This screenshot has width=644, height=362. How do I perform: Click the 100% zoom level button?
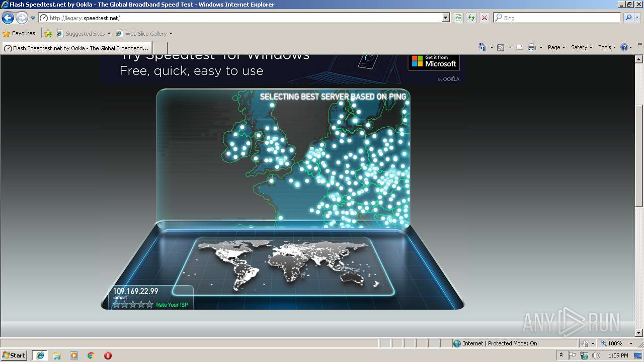click(x=612, y=343)
